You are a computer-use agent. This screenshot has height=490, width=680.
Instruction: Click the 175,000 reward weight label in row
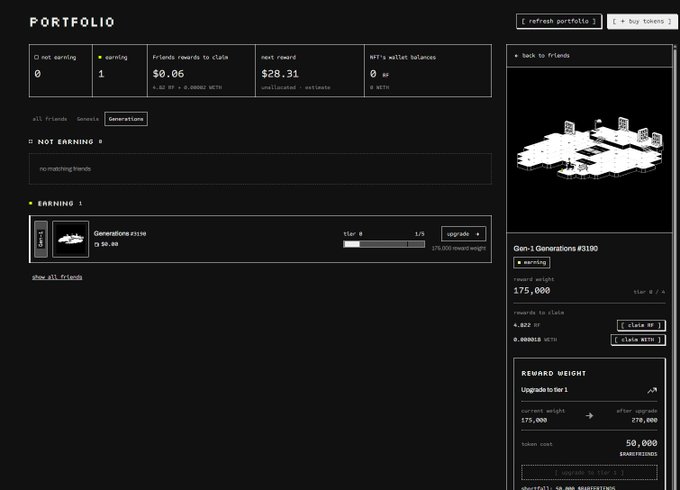pos(458,248)
